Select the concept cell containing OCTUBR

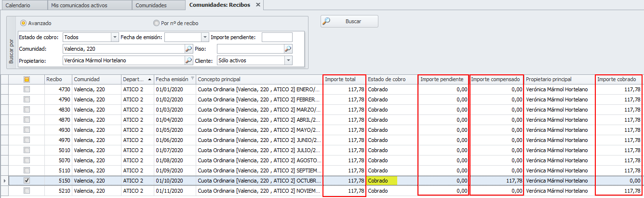point(259,181)
